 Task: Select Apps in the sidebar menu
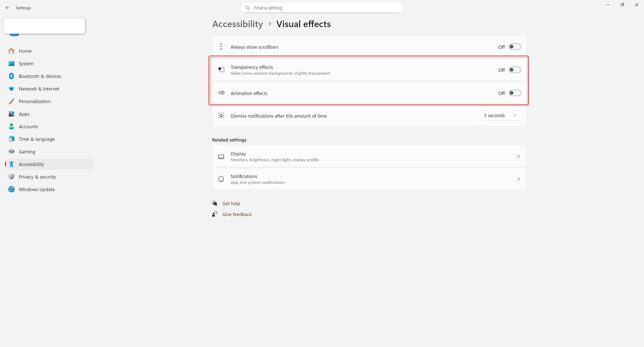(x=24, y=114)
